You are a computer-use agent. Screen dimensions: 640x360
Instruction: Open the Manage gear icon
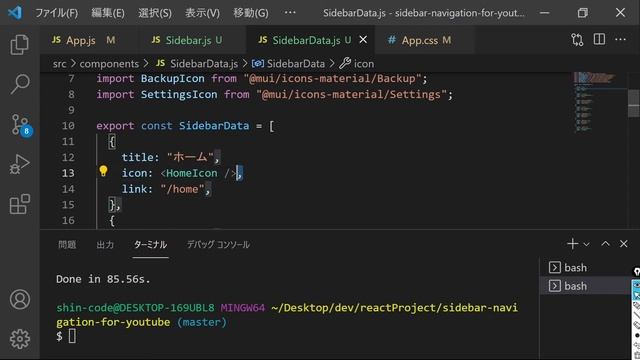(20, 338)
